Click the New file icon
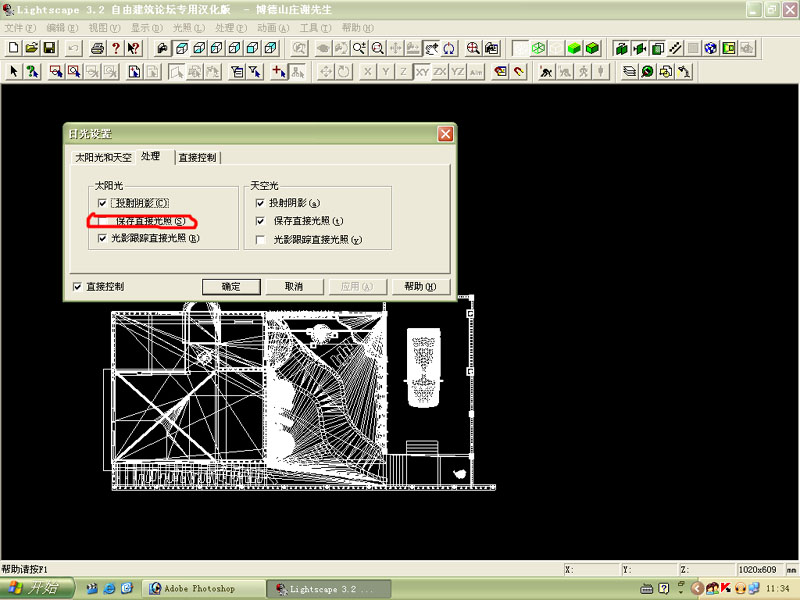Viewport: 800px width, 600px height. click(14, 48)
